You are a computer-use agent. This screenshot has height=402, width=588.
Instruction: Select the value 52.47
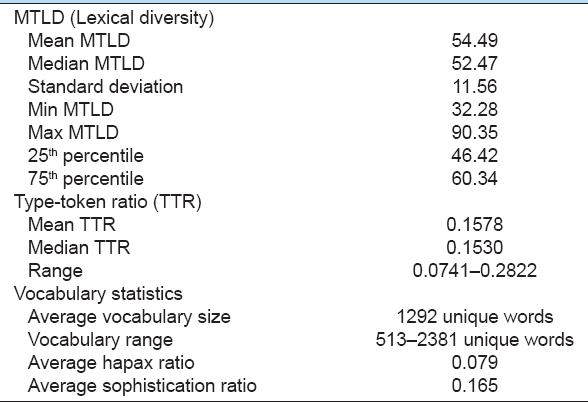474,63
